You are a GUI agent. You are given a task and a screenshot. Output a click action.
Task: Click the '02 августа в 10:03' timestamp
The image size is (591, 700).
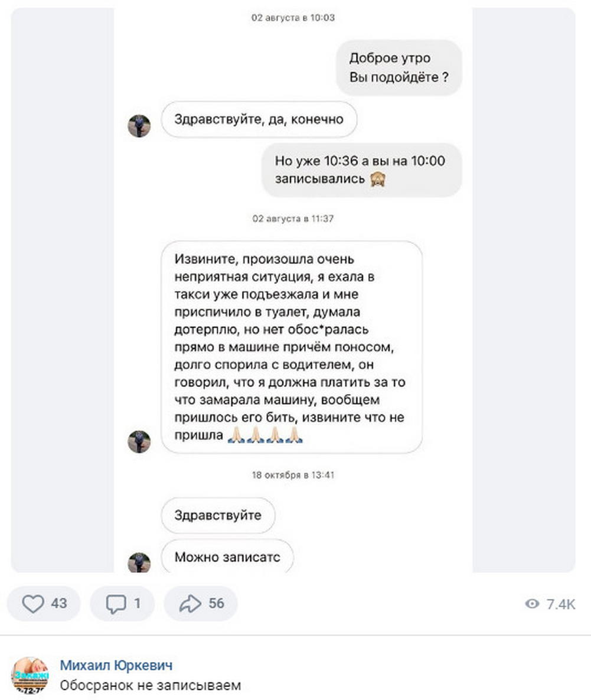click(293, 17)
